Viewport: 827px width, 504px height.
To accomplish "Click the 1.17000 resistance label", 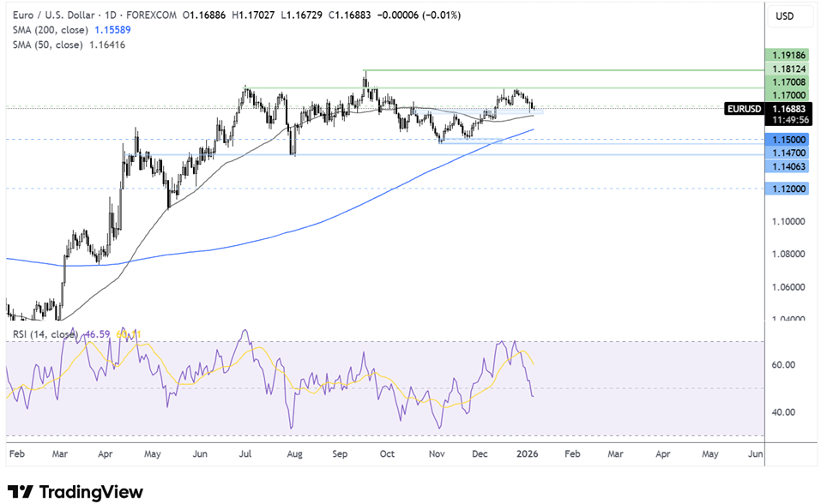I will 787,95.
